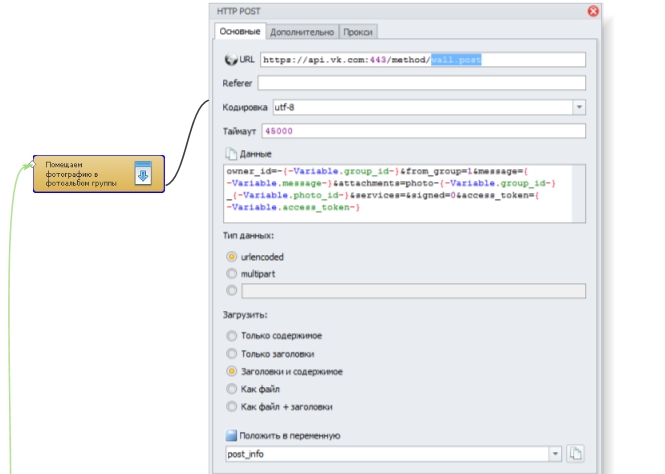Image resolution: width=665 pixels, height=474 pixels.
Task: Click the blue icon beside Положить в переменную
Action: (231, 436)
